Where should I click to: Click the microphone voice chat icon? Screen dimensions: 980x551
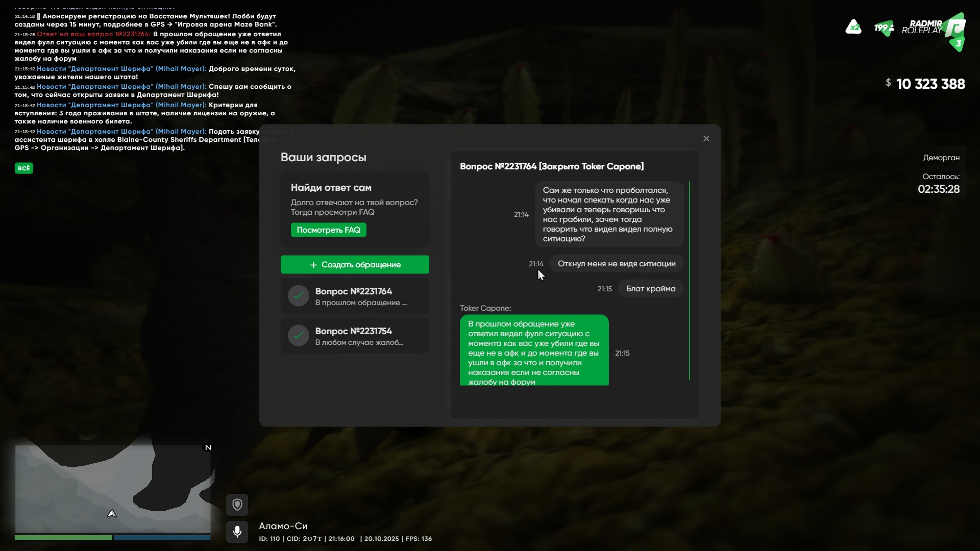(x=237, y=532)
